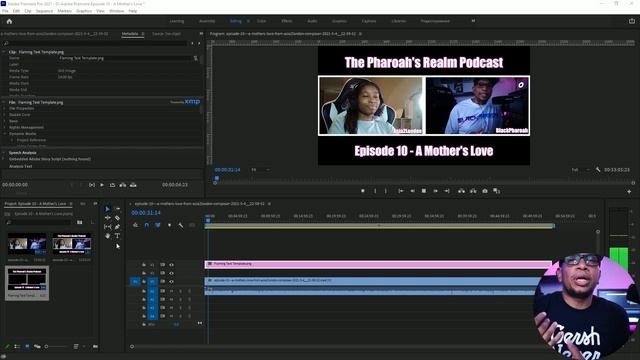The height and width of the screenshot is (360, 640).
Task: Expand the File: Flaming Text Template section
Action: [4, 102]
